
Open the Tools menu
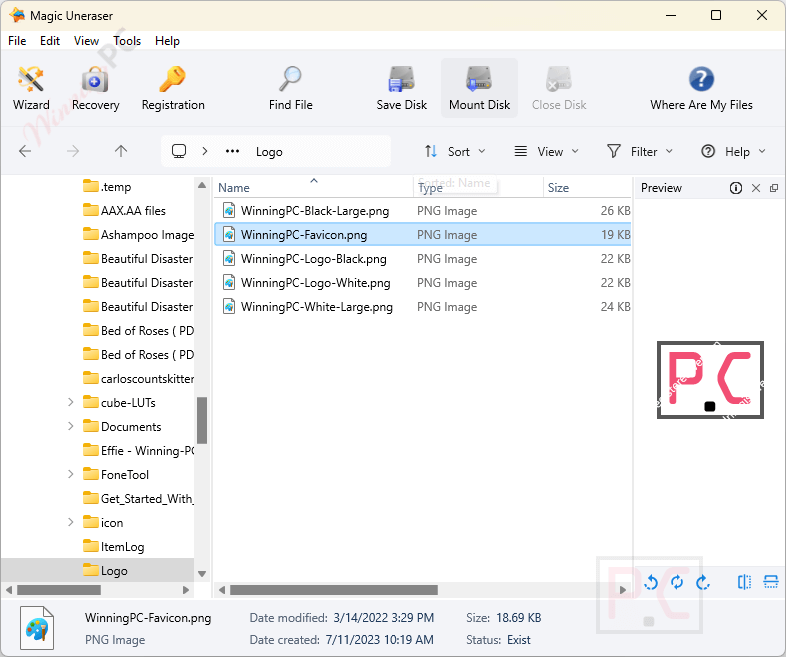coord(127,41)
